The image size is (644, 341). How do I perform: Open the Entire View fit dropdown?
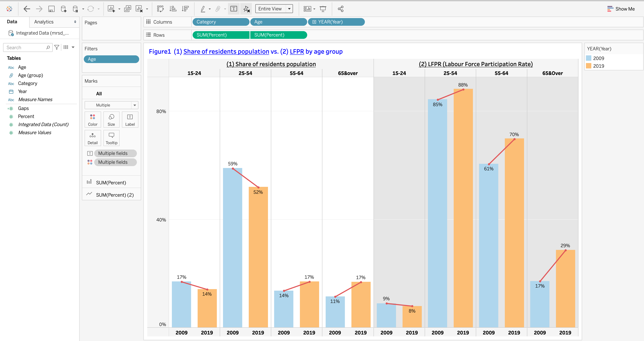(x=289, y=9)
